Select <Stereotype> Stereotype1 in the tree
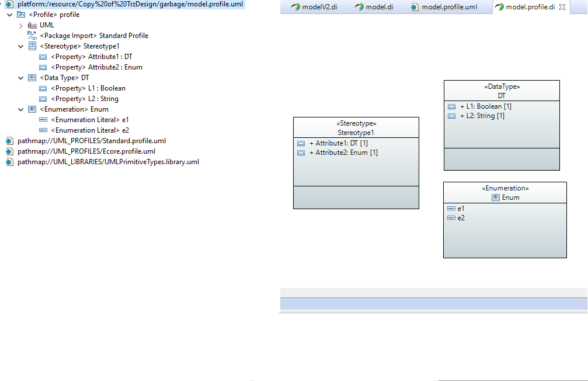 tap(79, 47)
